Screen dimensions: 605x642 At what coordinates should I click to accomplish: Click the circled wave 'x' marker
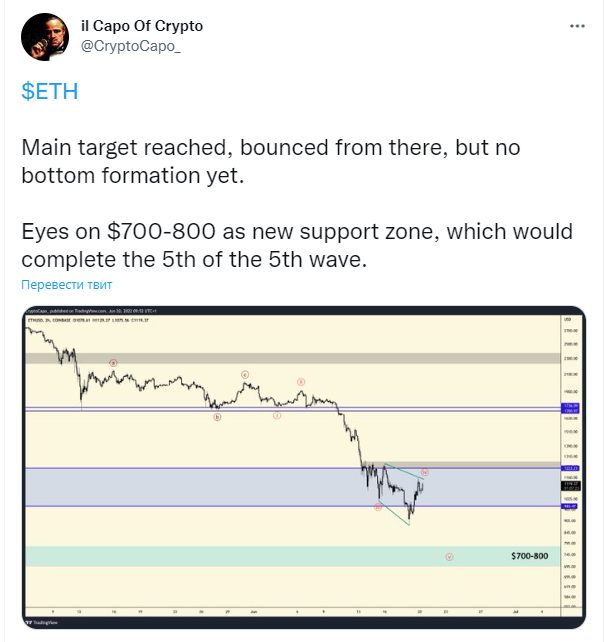301,382
